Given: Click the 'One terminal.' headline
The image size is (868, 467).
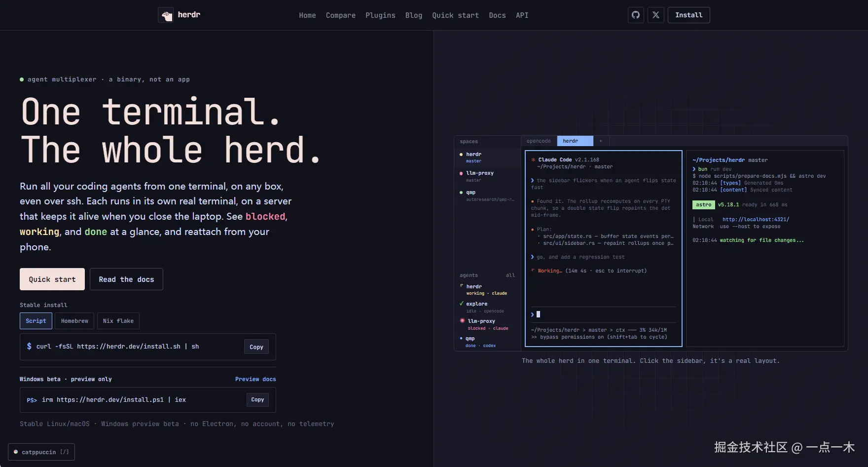Looking at the screenshot, I should pos(150,112).
